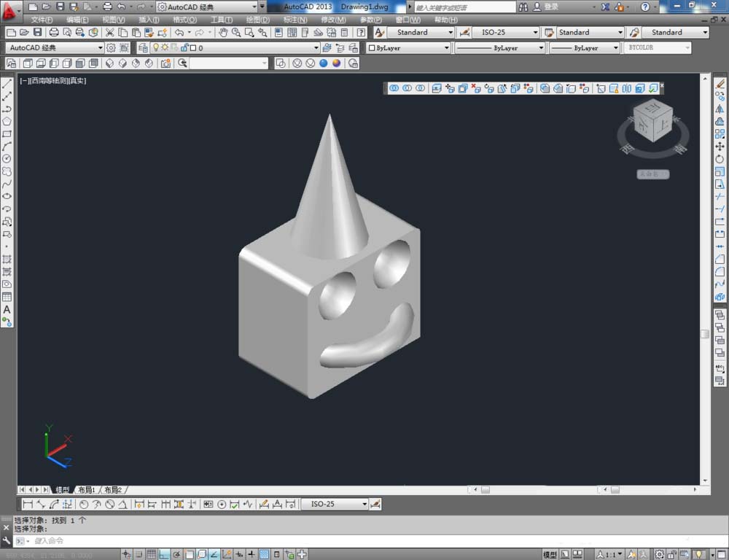The height and width of the screenshot is (560, 729).
Task: Toggle Grid display in status bar
Action: [x=151, y=554]
